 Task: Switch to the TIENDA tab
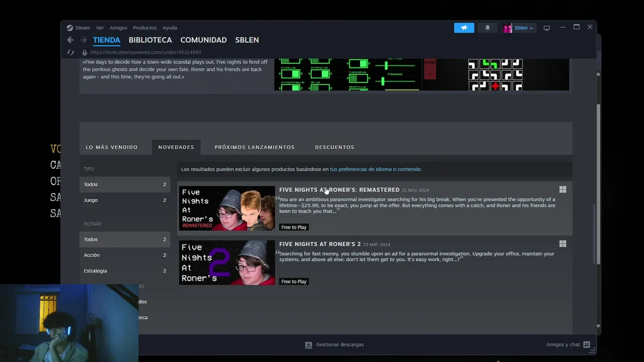pos(107,40)
